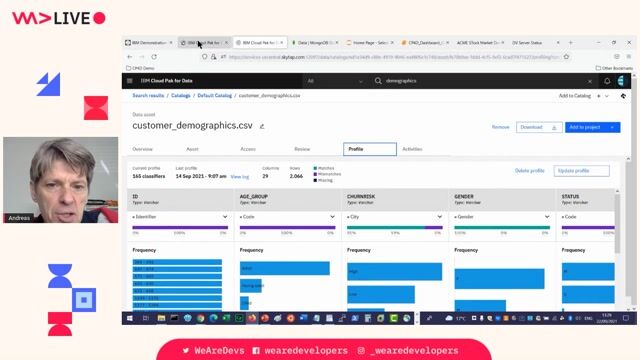Expand the All search scope dropdown

336,81
